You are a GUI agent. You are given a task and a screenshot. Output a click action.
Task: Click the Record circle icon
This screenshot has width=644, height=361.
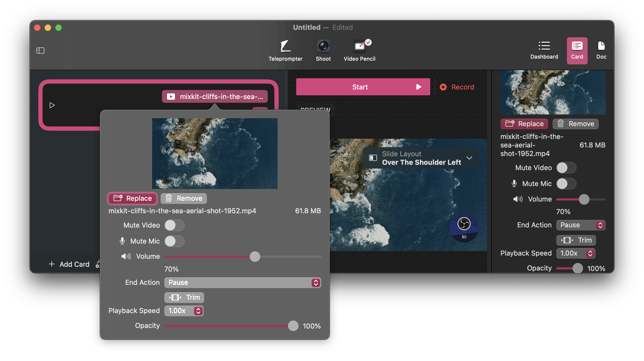click(443, 87)
